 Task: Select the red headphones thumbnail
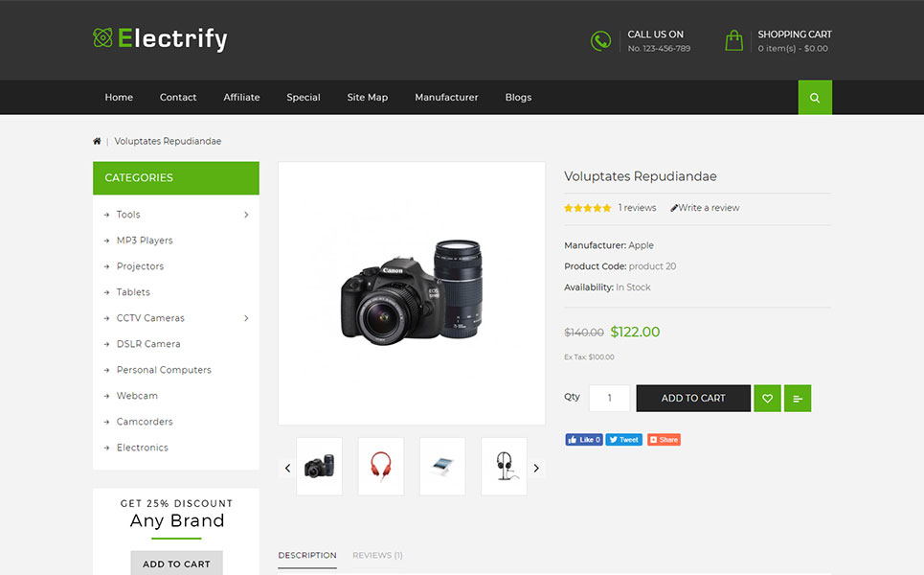380,466
